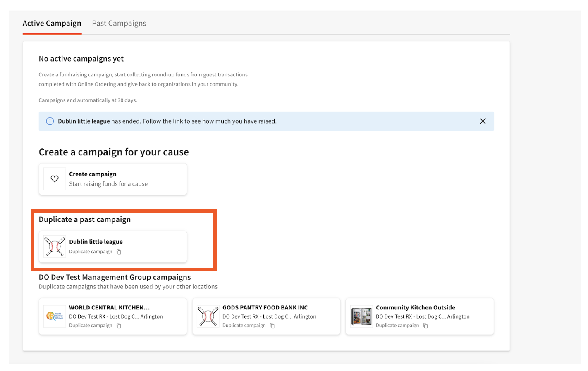Click the duplicate icon on GODS PANTRY card

(272, 326)
